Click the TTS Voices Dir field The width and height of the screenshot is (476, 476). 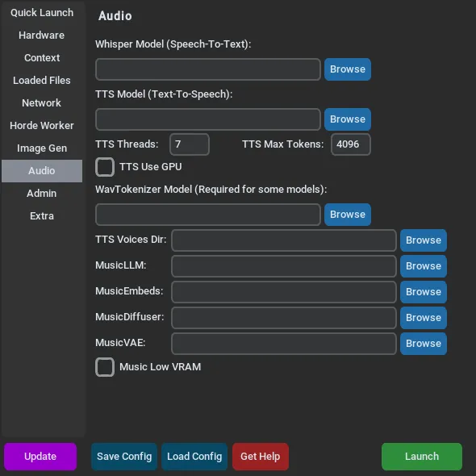point(284,240)
